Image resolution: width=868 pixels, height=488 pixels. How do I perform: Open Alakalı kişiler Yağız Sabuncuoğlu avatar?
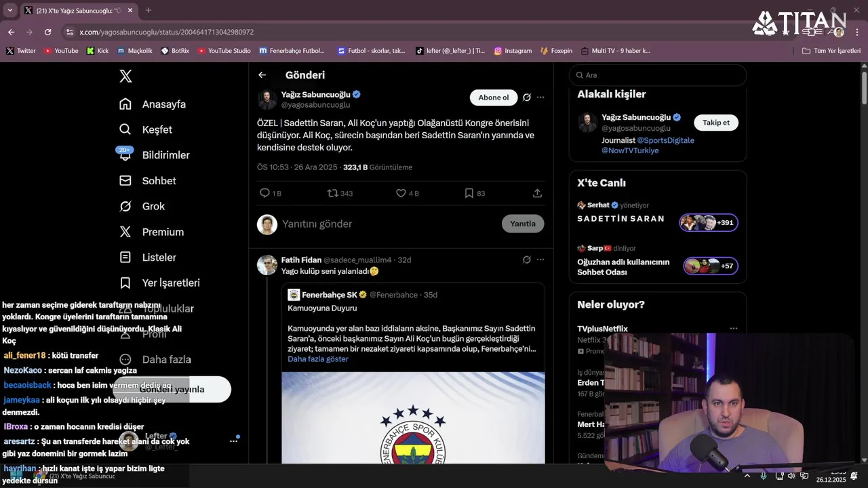pos(587,123)
